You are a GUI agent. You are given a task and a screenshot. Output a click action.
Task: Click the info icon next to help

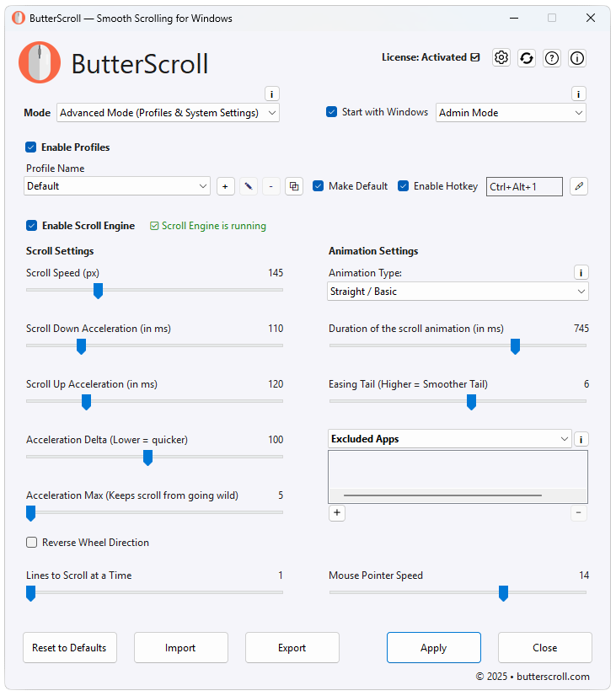[x=577, y=58]
